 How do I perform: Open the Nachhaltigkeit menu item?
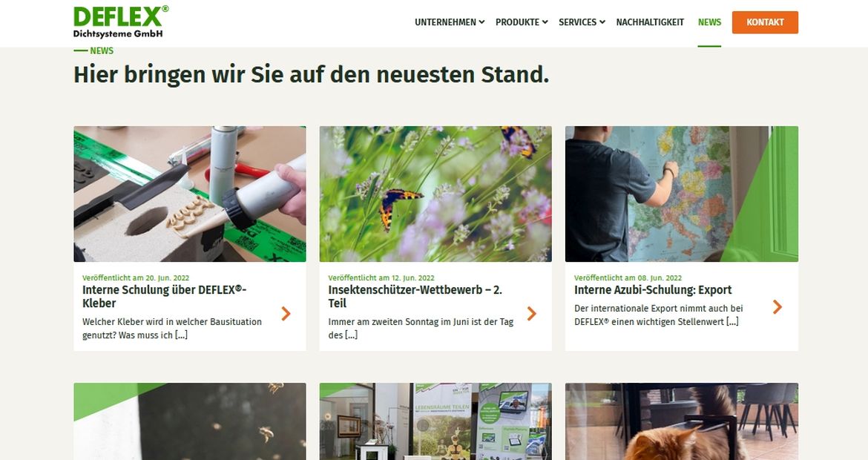(x=650, y=22)
